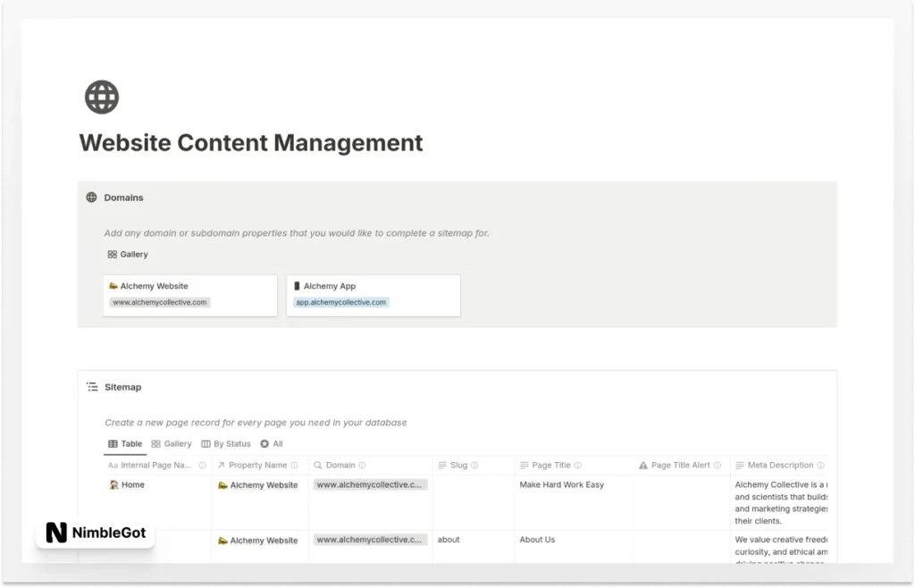Image resolution: width=915 pixels, height=588 pixels.
Task: Select the All filter next to By Status
Action: 273,443
